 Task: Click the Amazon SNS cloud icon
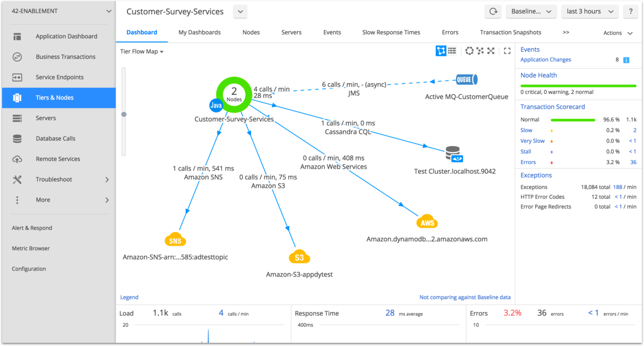click(175, 240)
